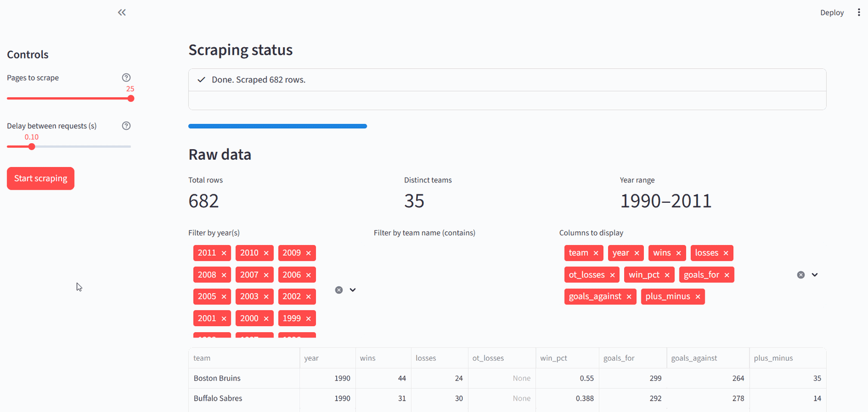Click the Pages to scrape slider handle

[x=131, y=98]
